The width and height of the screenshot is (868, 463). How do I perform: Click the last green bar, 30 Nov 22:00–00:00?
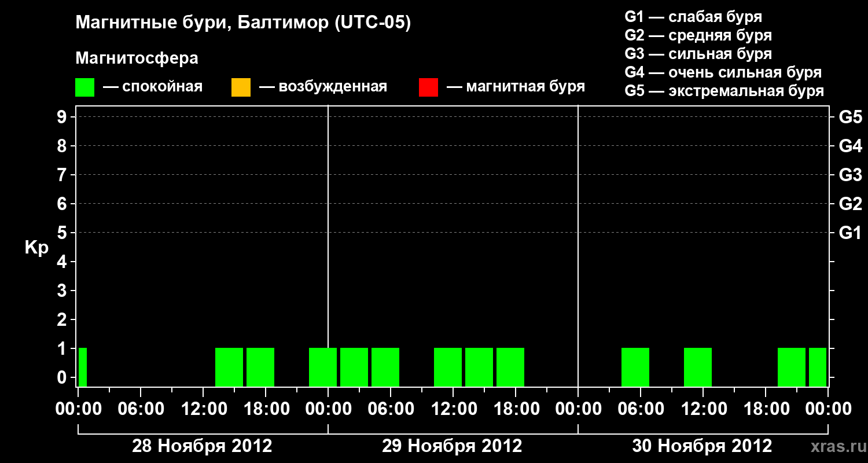[818, 367]
